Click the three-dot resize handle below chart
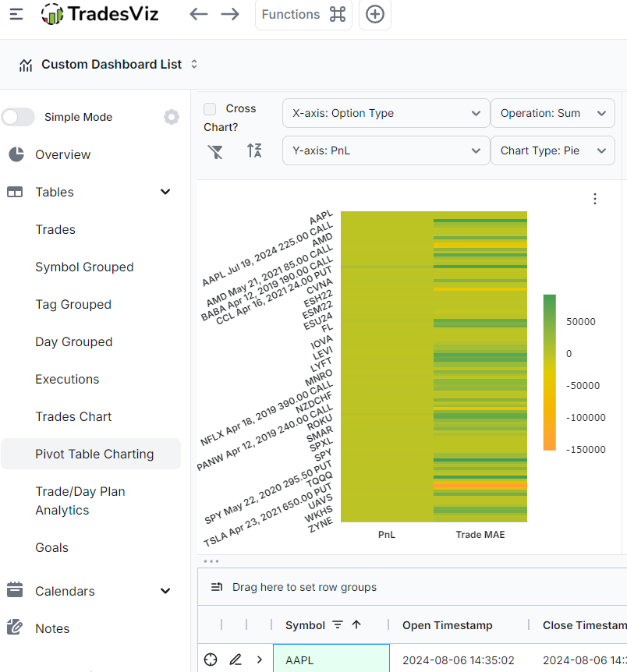This screenshot has width=627, height=672. 211,561
